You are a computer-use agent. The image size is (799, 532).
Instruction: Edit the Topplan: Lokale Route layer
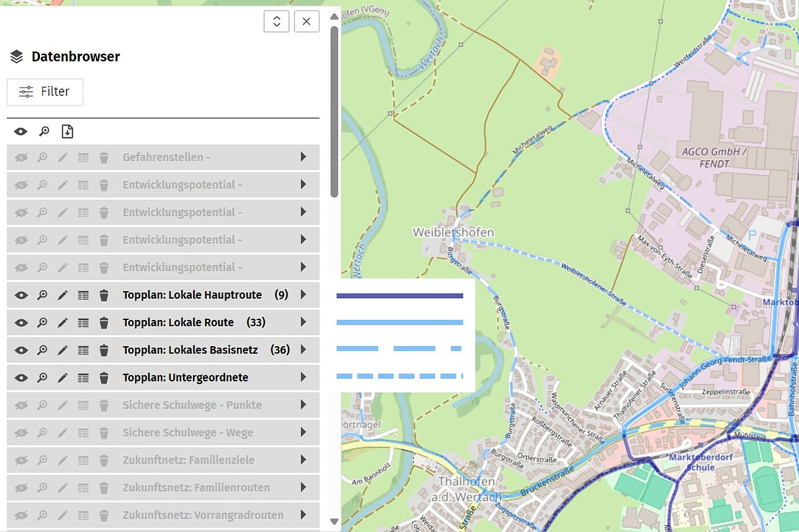point(63,323)
